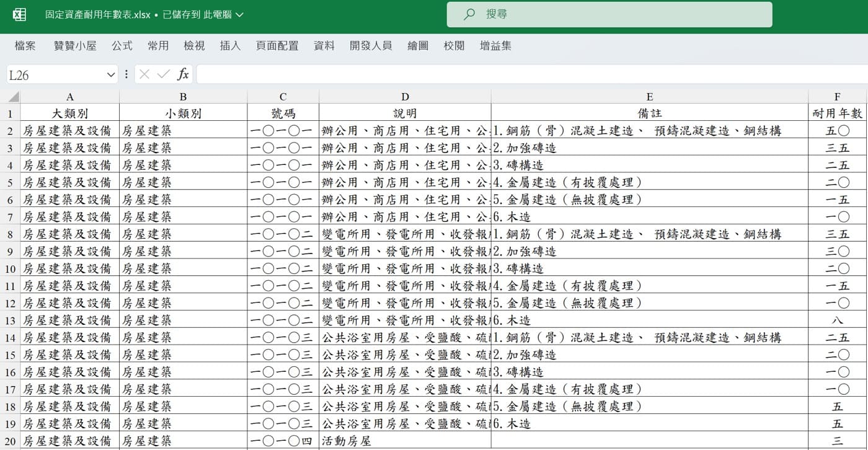Select the 6.木造 cell in row 7
This screenshot has height=450, width=868.
click(x=650, y=217)
